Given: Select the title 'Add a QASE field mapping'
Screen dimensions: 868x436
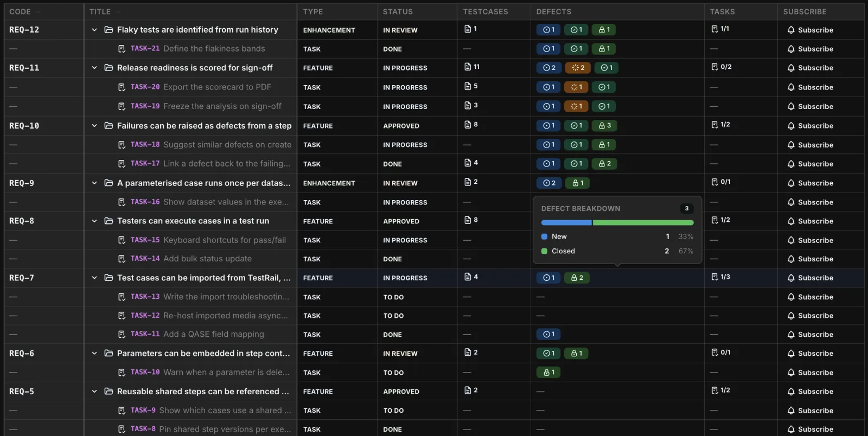Looking at the screenshot, I should [x=214, y=335].
